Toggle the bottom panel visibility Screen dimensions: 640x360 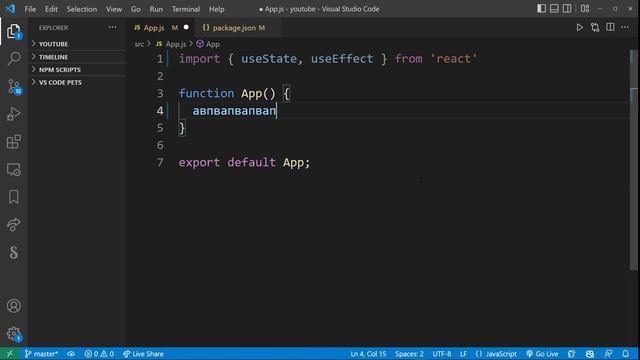[554, 9]
